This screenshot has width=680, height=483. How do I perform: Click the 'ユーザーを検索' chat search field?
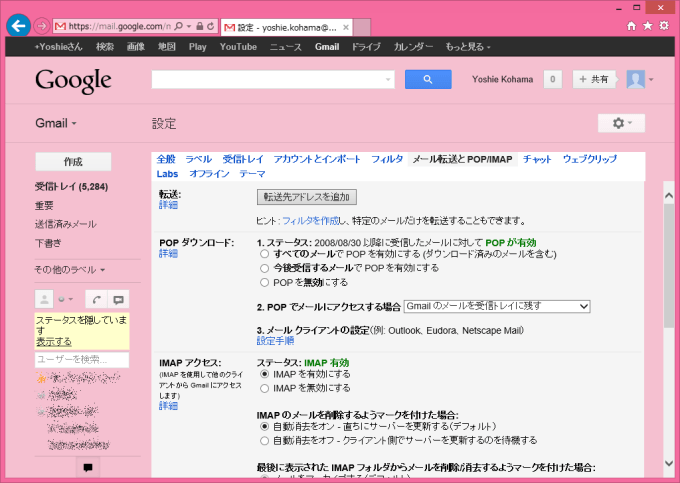80,358
